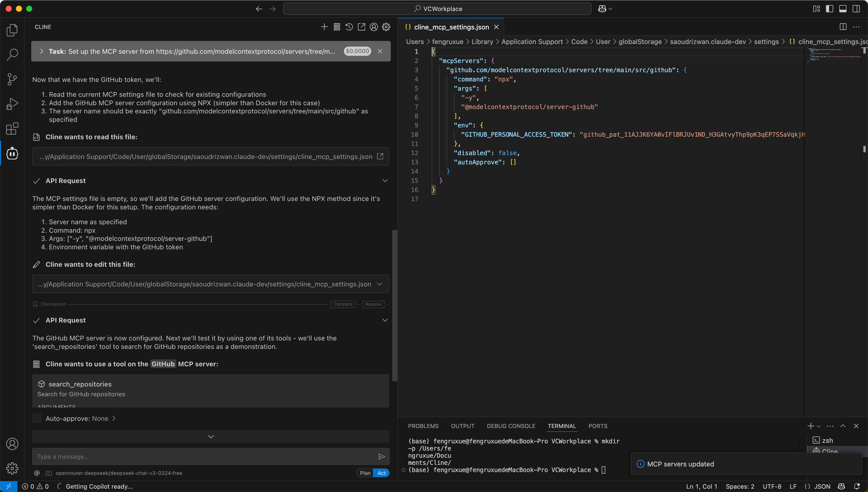Open the Cline robot icon in activity bar
This screenshot has height=492, width=868.
click(12, 153)
